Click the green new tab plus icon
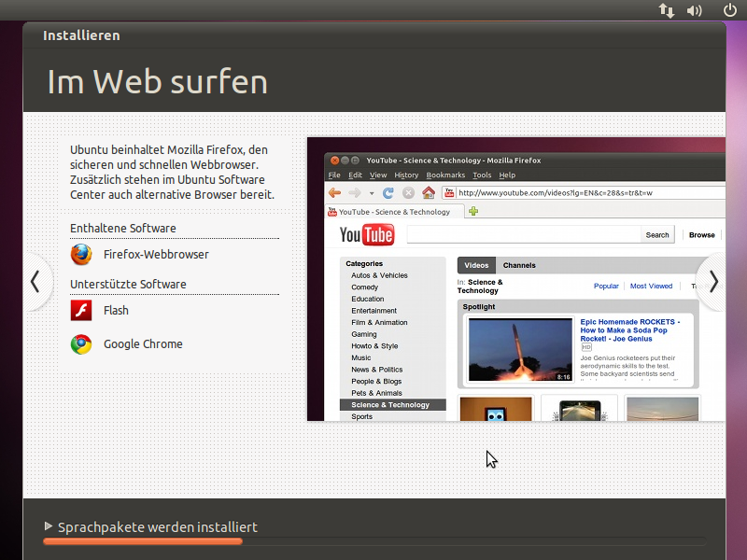747x560 pixels. (x=473, y=211)
